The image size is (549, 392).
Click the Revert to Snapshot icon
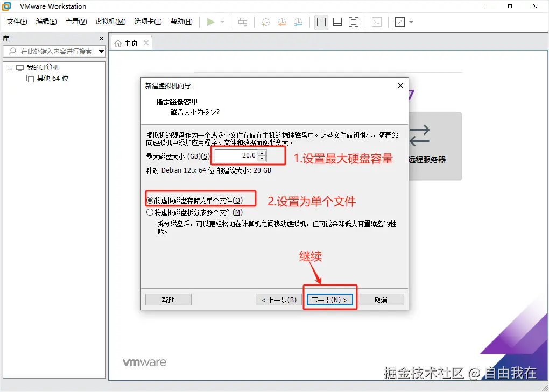282,22
